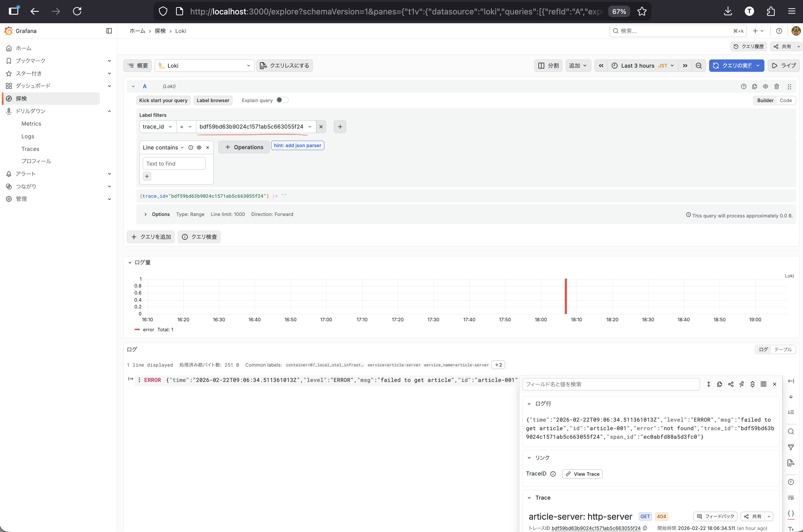Toggle the Explain query switch

tap(282, 100)
